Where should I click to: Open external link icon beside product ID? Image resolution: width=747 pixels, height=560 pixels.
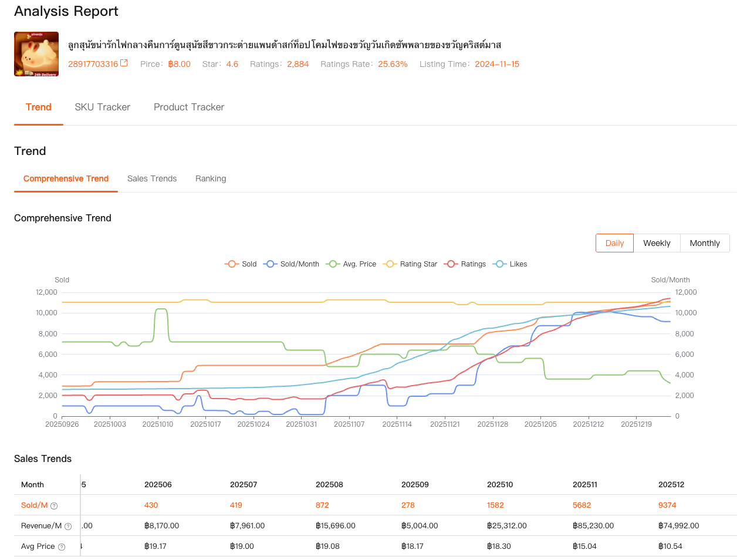point(124,63)
